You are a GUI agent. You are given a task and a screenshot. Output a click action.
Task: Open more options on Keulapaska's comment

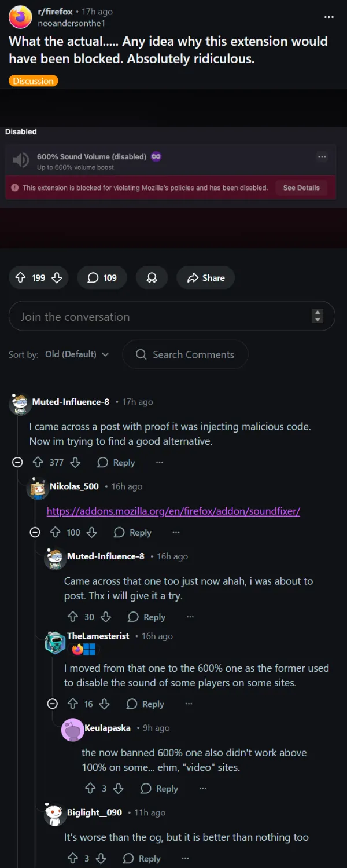click(x=202, y=789)
